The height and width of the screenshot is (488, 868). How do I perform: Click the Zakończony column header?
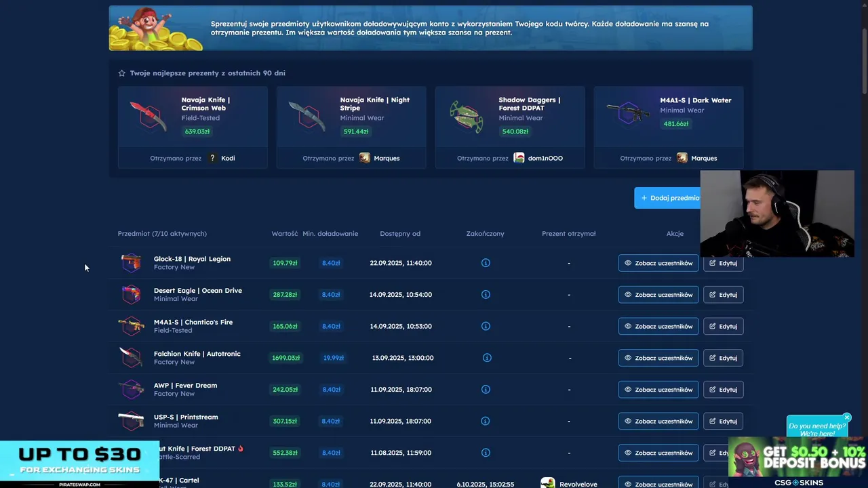point(486,234)
